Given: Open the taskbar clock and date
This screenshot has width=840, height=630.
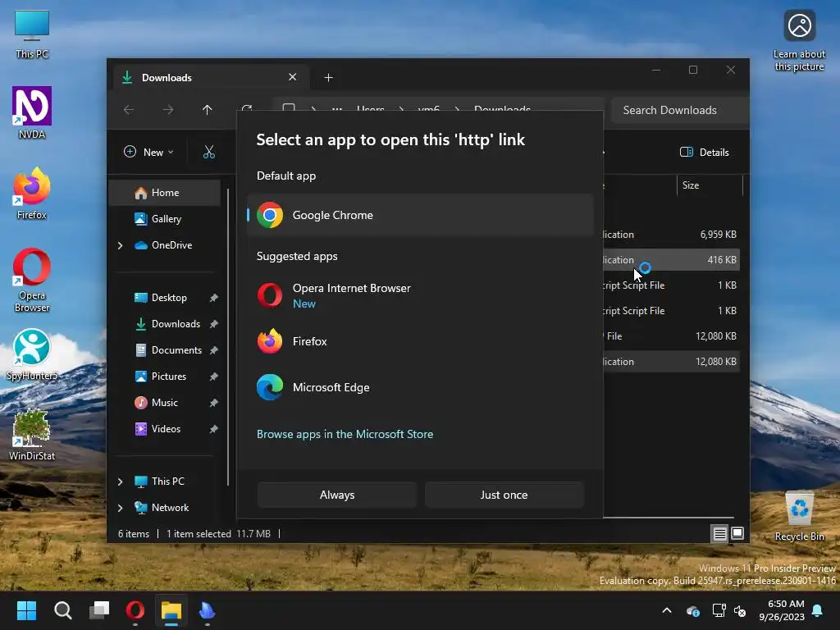Looking at the screenshot, I should (782, 610).
